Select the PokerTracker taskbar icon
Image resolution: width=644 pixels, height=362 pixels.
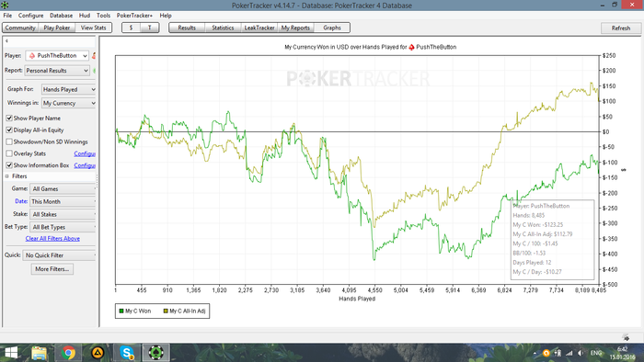[155, 353]
